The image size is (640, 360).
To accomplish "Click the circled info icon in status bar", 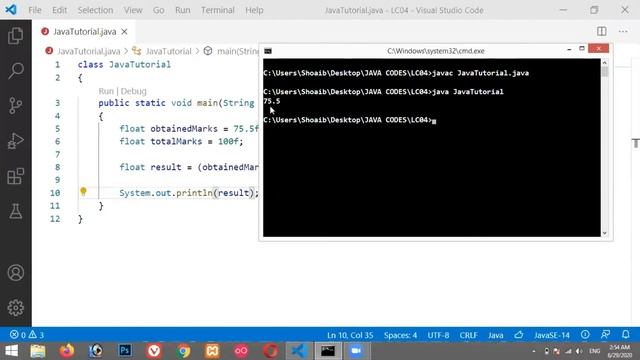I will 585,335.
